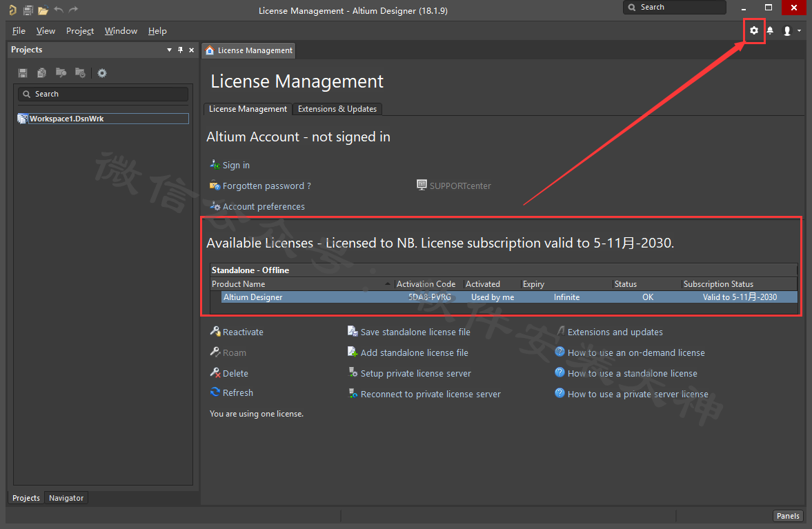Viewport: 812px width, 529px height.
Task: Open the View menu
Action: (46, 31)
